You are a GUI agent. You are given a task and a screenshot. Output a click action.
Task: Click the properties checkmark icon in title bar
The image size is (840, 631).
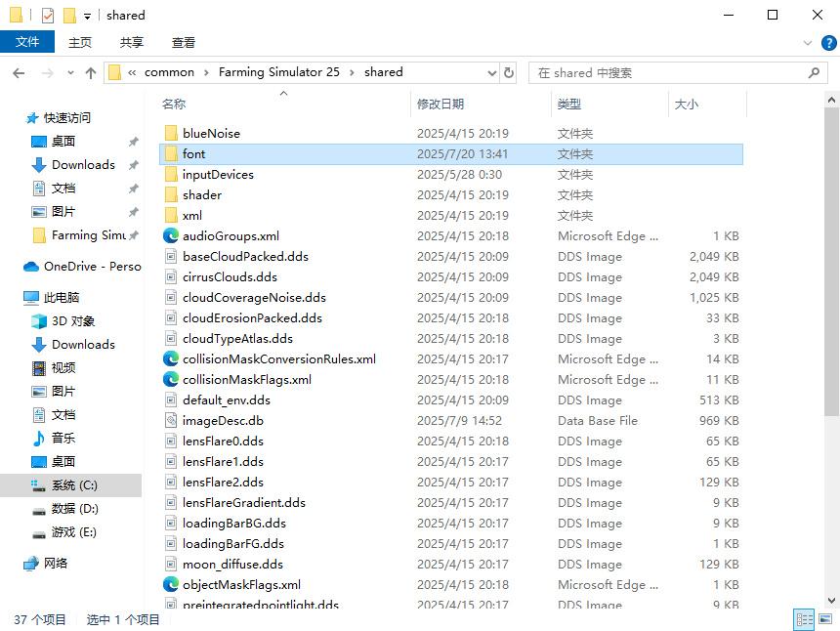coord(48,16)
